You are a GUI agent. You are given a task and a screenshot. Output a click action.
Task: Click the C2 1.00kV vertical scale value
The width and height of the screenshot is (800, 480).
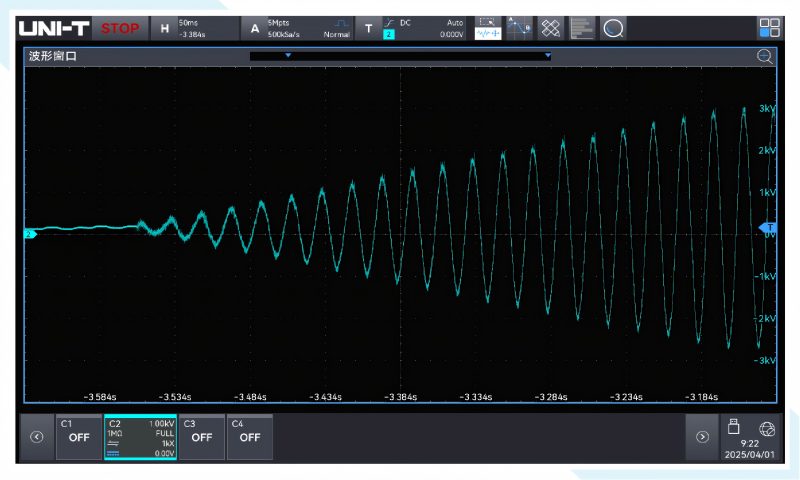(x=161, y=423)
